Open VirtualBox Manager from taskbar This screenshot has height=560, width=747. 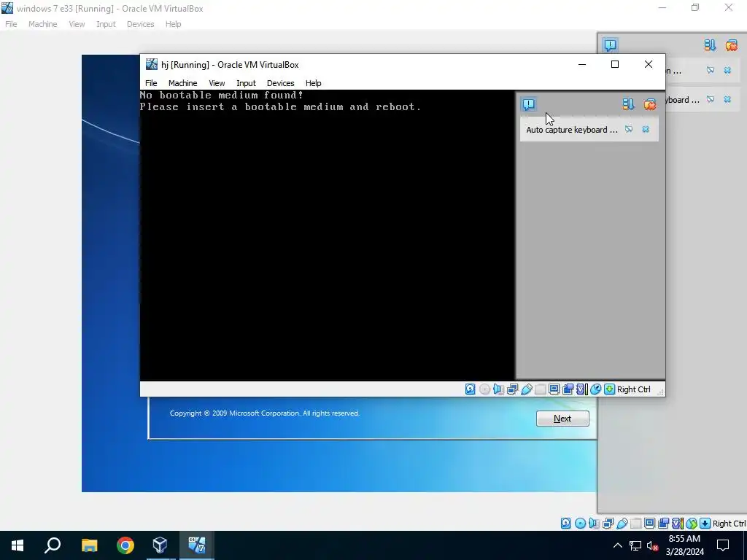click(x=160, y=545)
